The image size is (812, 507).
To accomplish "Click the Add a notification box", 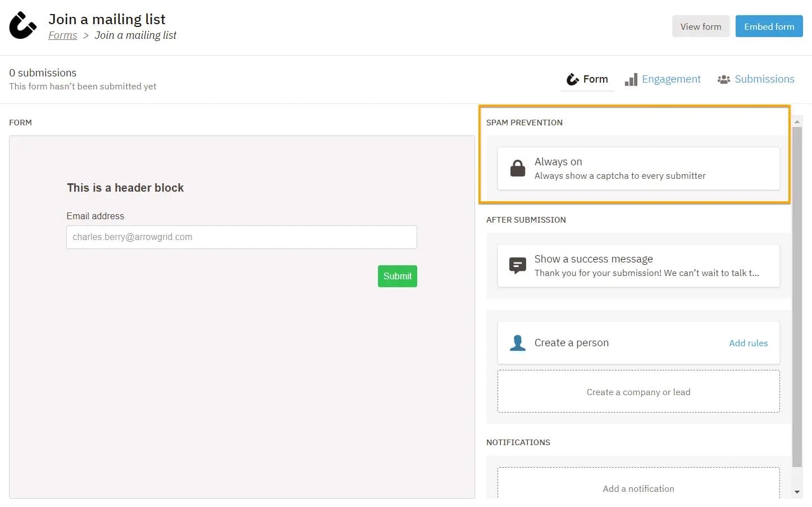I will coord(638,488).
